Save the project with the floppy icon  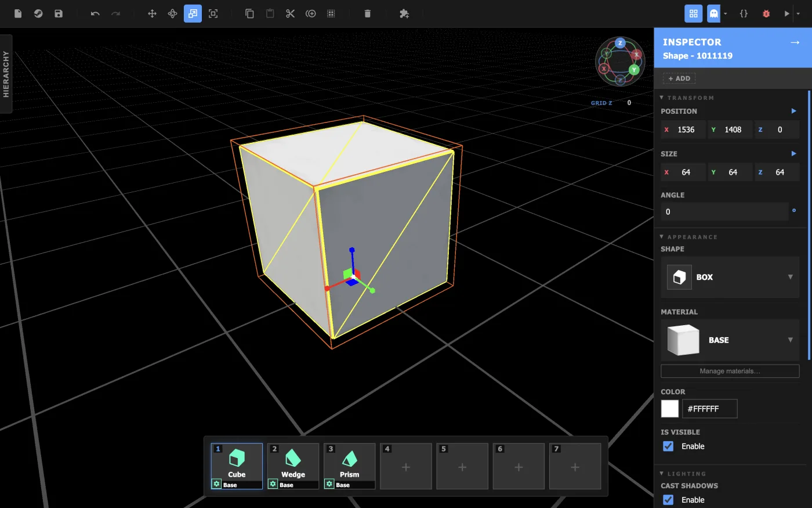click(59, 13)
